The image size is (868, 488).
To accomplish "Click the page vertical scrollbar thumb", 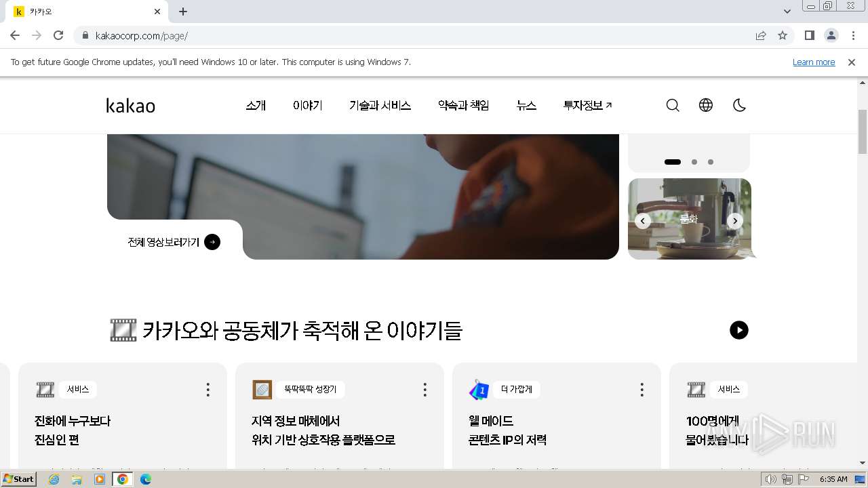I will point(863,131).
